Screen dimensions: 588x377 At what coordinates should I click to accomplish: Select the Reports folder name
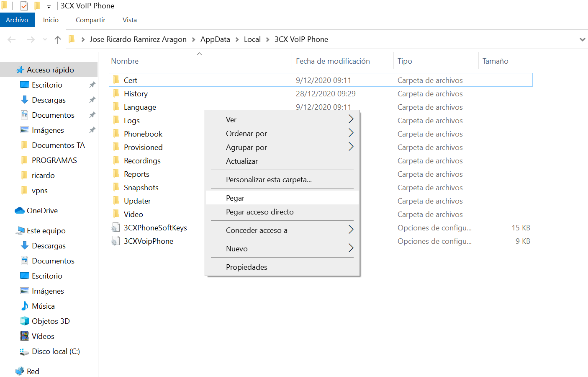pyautogui.click(x=136, y=174)
